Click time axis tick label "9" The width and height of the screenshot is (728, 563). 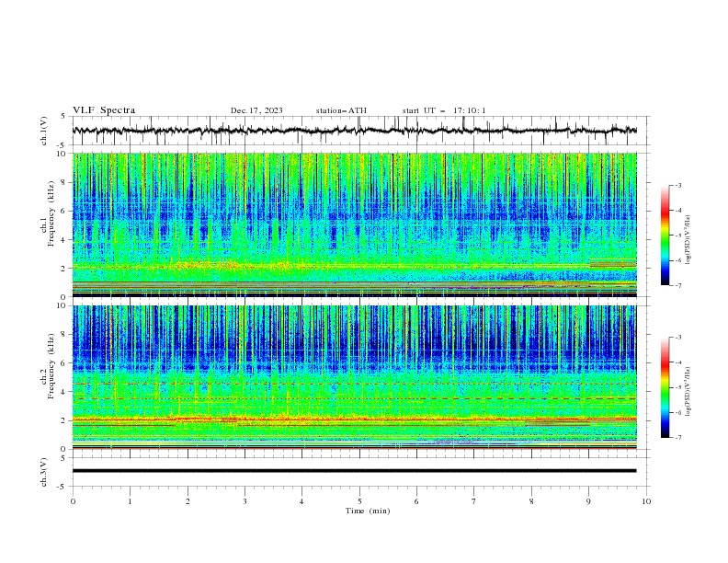click(588, 501)
